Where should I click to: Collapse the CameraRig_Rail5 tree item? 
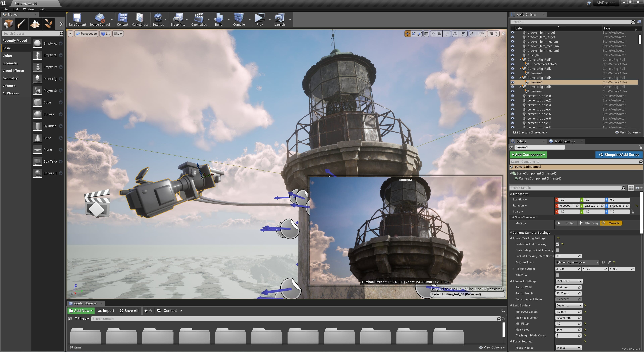(x=520, y=87)
